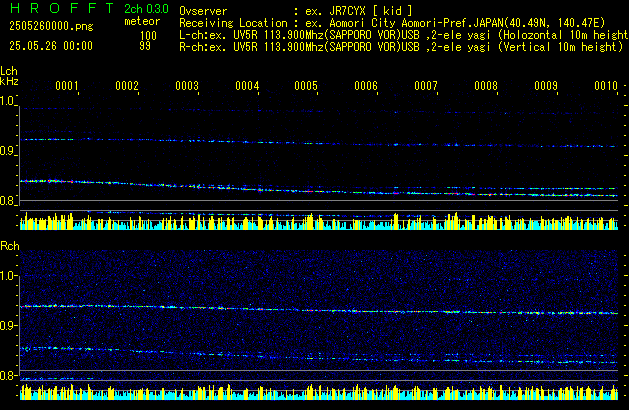The height and width of the screenshot is (410, 629).
Task: Select time marker 0002
Action: point(127,86)
